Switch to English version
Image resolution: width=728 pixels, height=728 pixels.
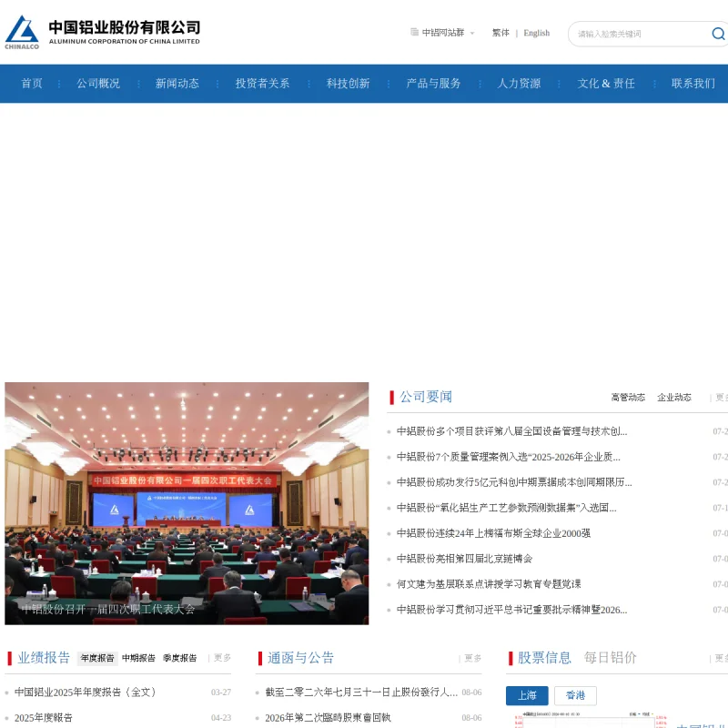click(x=536, y=33)
